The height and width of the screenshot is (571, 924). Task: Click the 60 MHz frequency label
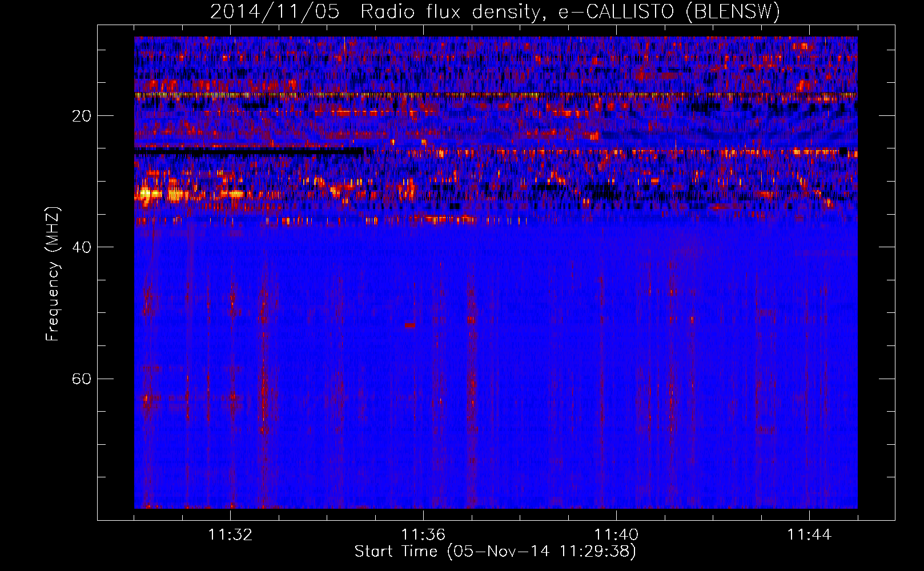pos(82,379)
